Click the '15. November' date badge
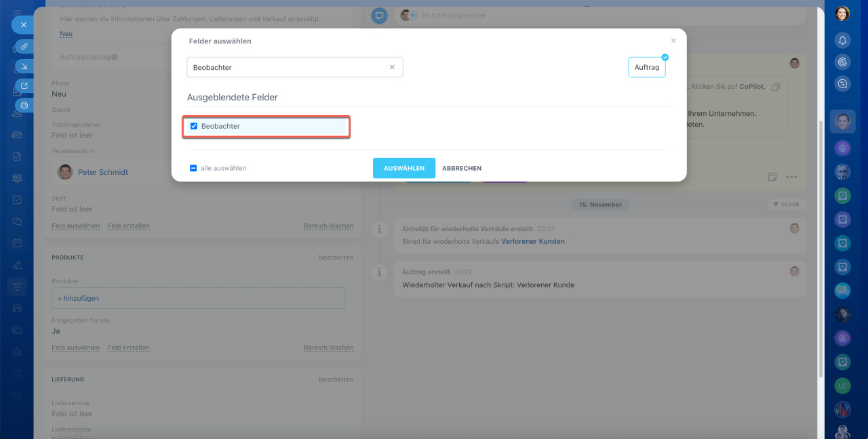This screenshot has height=439, width=868. click(x=600, y=205)
